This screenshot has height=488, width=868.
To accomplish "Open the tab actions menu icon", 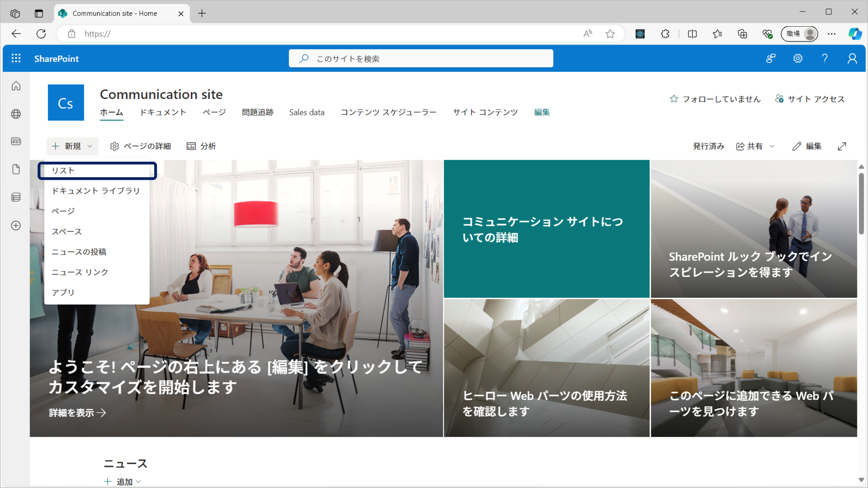I will (x=39, y=14).
